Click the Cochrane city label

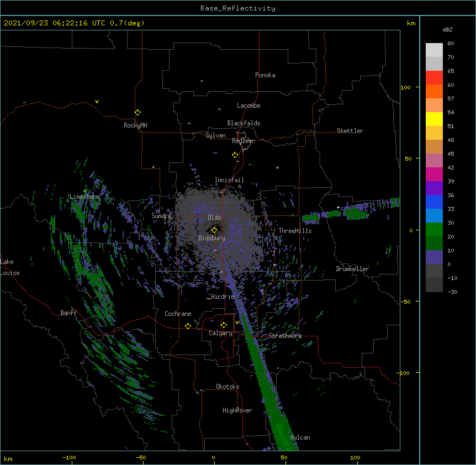178,314
